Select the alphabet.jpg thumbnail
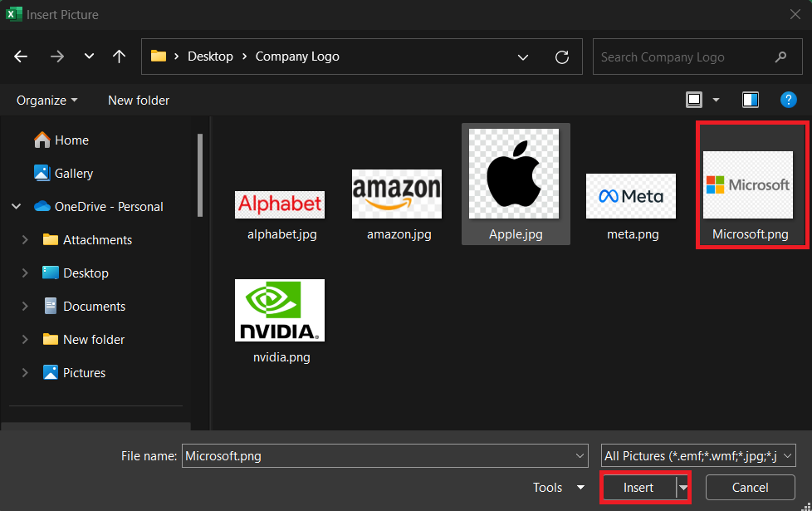Image resolution: width=812 pixels, height=511 pixels. pyautogui.click(x=280, y=204)
